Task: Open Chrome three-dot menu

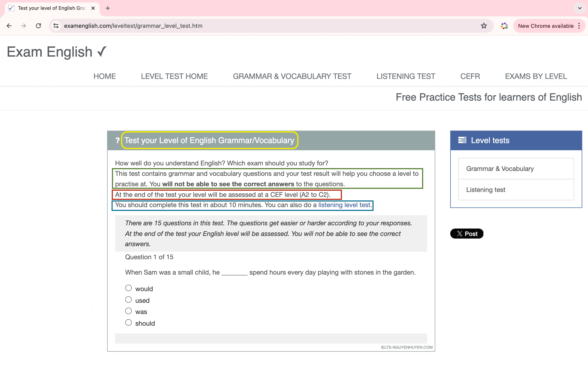Action: click(x=579, y=26)
